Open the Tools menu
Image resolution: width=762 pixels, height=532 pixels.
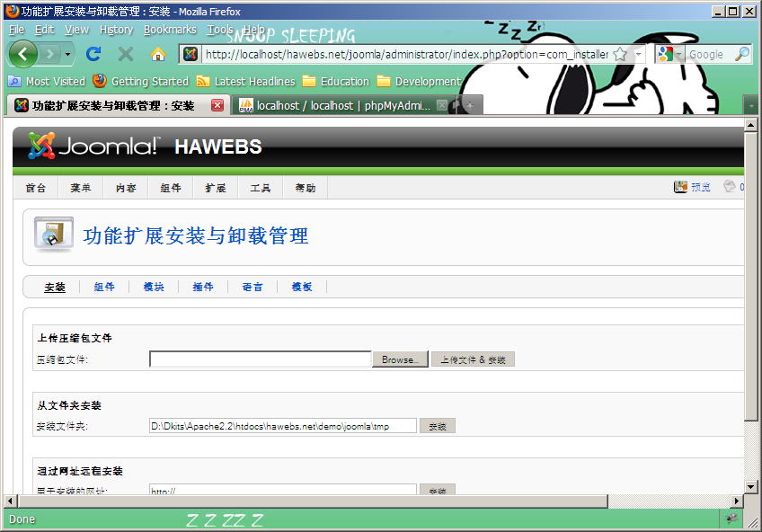(220, 30)
